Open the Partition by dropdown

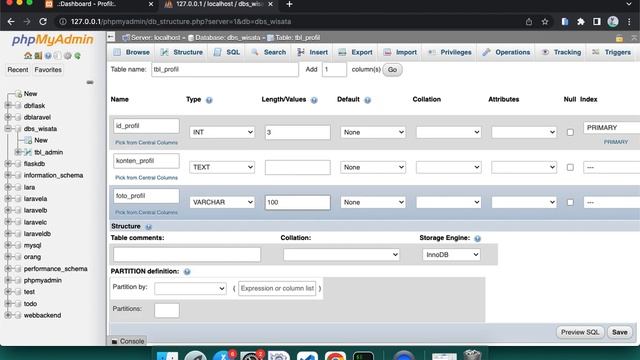(x=190, y=289)
